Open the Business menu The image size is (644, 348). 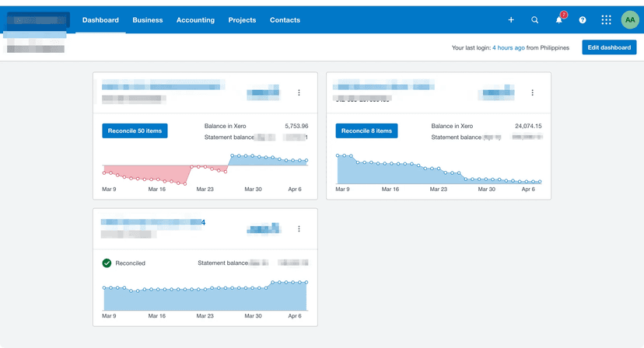coord(147,20)
